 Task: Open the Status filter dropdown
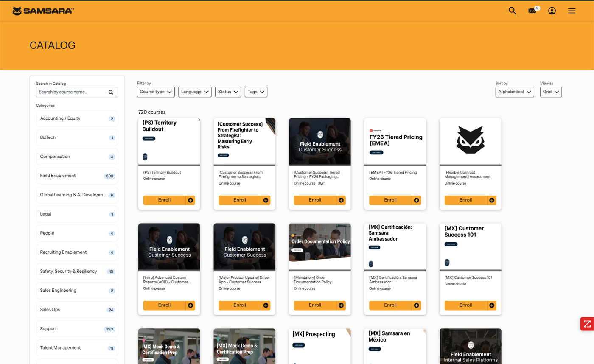pyautogui.click(x=228, y=92)
